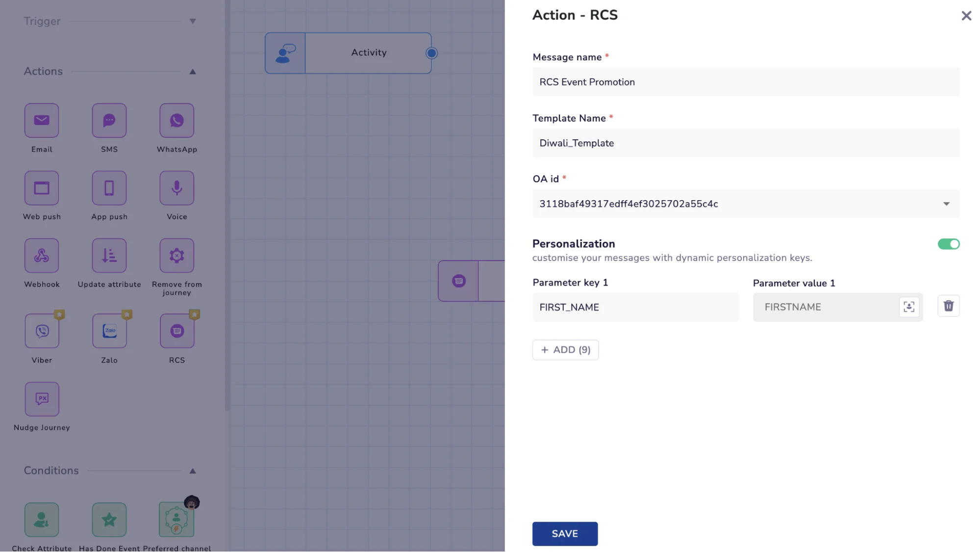Select the App push action icon

(109, 188)
